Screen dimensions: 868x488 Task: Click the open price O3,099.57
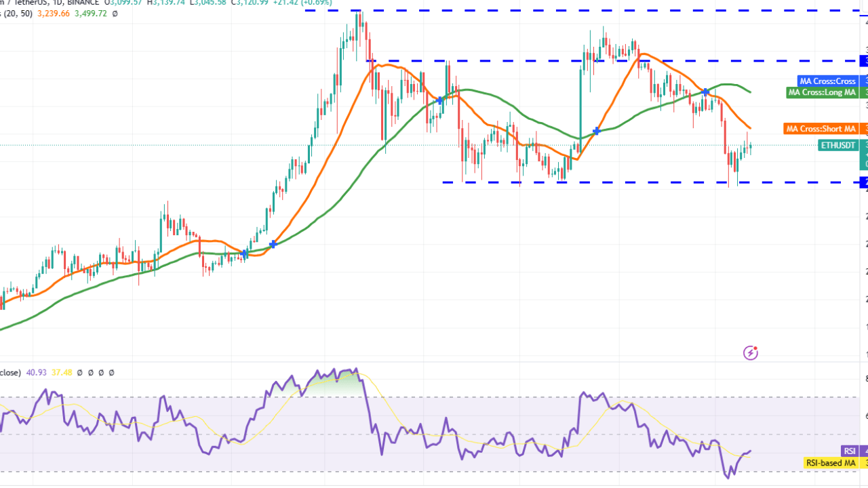[x=125, y=3]
